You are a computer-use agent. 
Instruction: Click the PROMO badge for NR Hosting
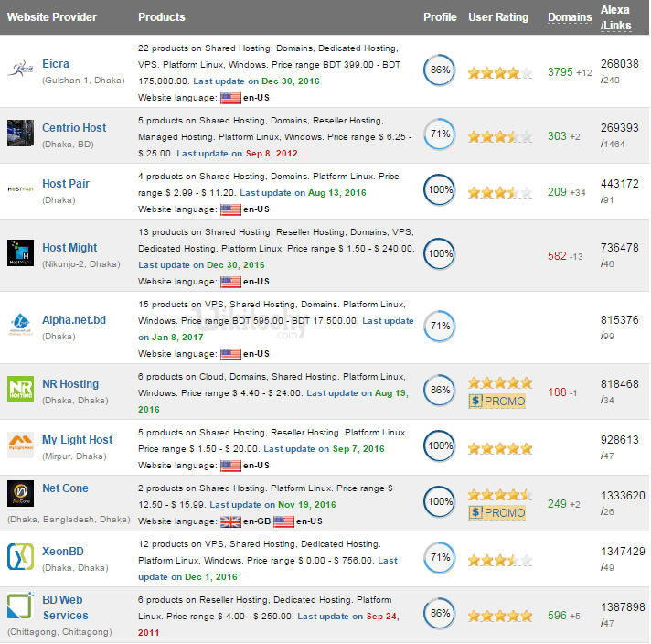[x=497, y=402]
